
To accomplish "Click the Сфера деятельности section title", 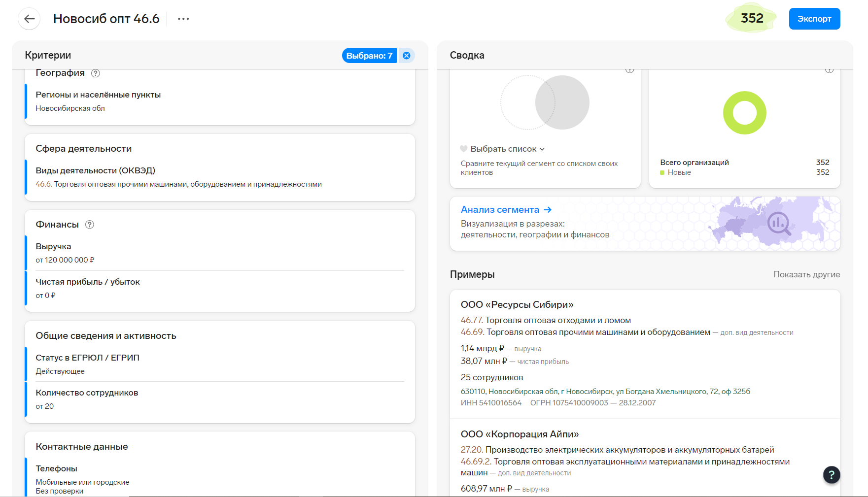I will [x=84, y=149].
